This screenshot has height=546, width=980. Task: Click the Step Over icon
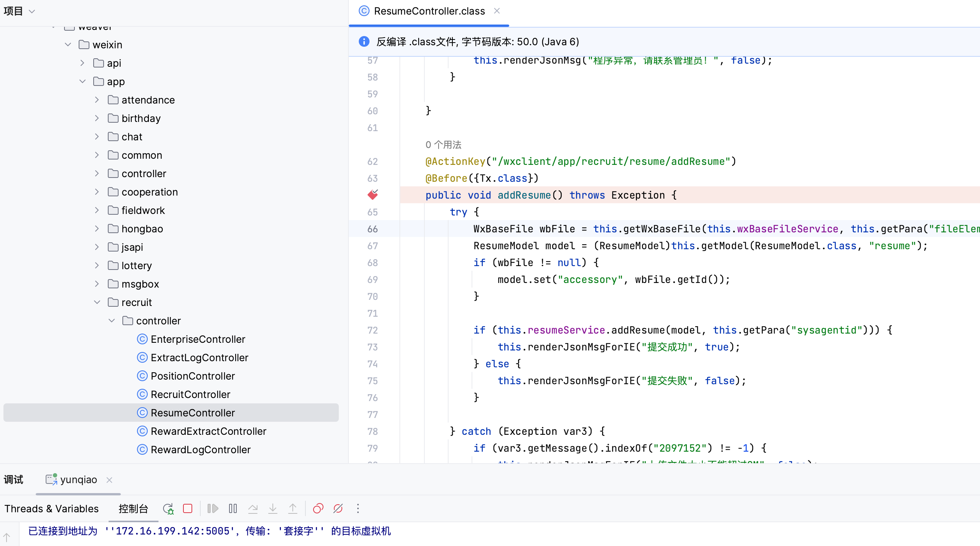tap(252, 508)
